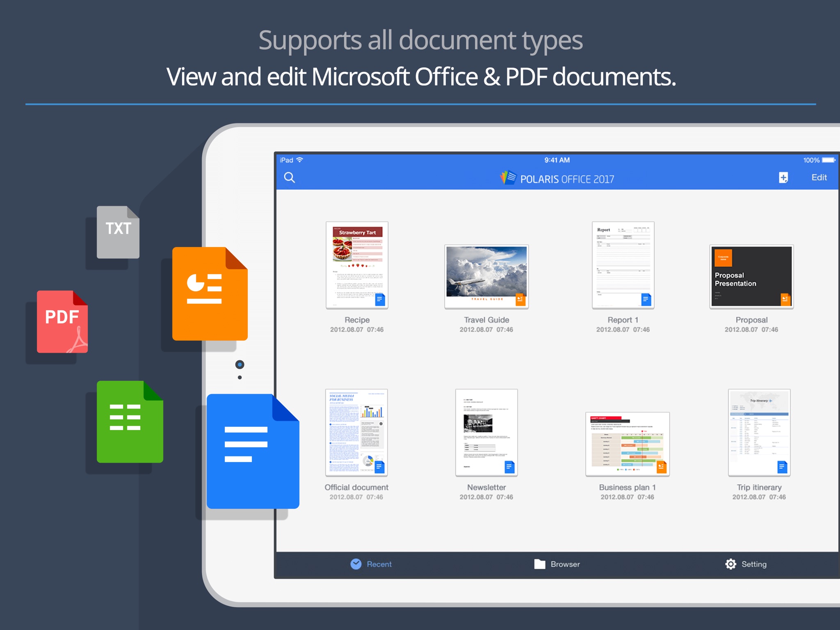840x630 pixels.
Task: Click the "iPad" carrier label
Action: click(x=286, y=160)
